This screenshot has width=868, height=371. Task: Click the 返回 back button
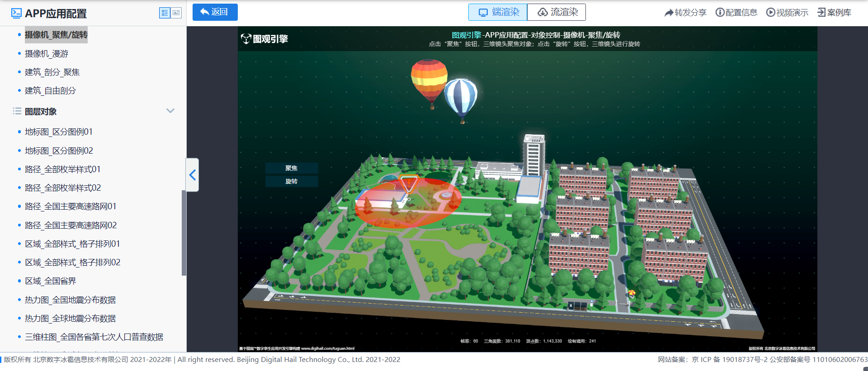[215, 12]
